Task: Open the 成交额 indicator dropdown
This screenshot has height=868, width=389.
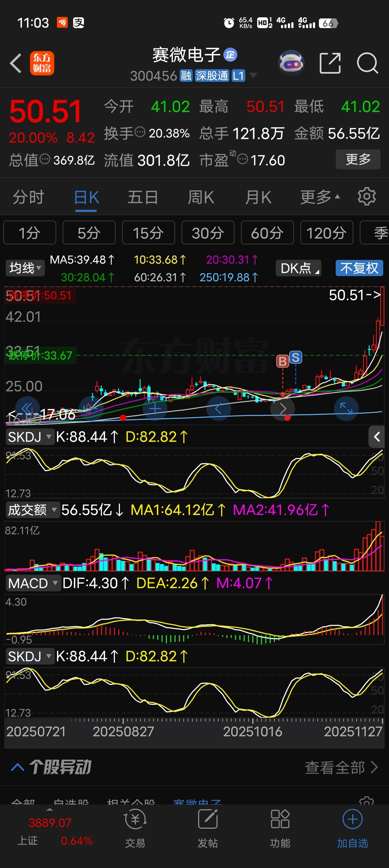Action: tap(32, 510)
